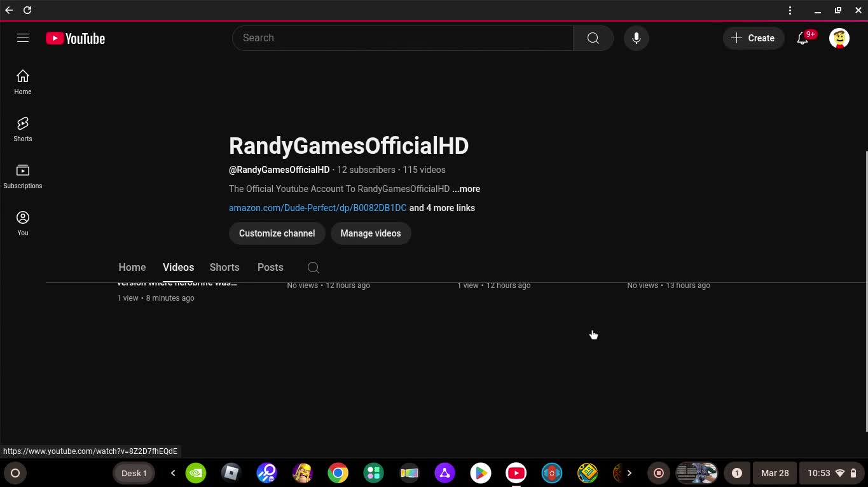Open the notifications bell
The width and height of the screenshot is (868, 487).
point(803,38)
